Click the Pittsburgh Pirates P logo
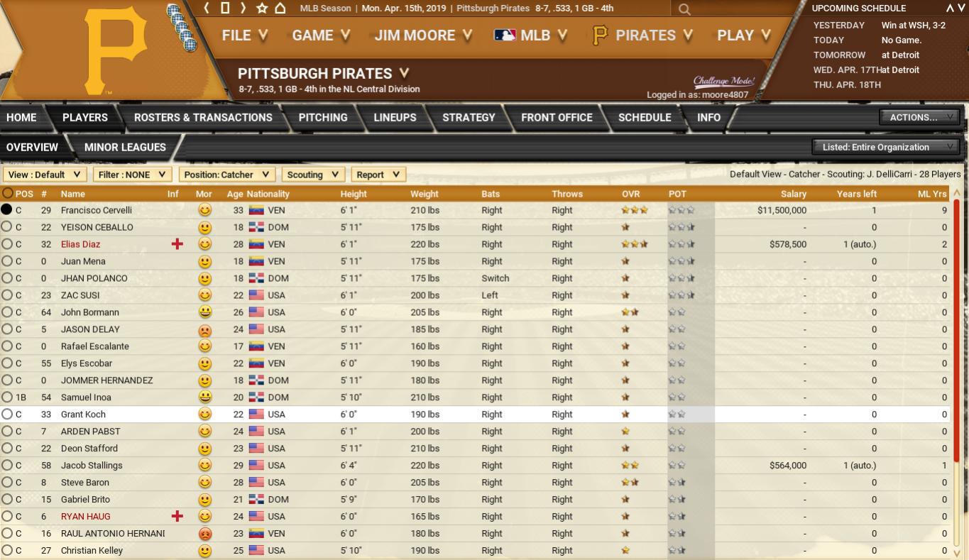This screenshot has height=560, width=969. [x=115, y=50]
